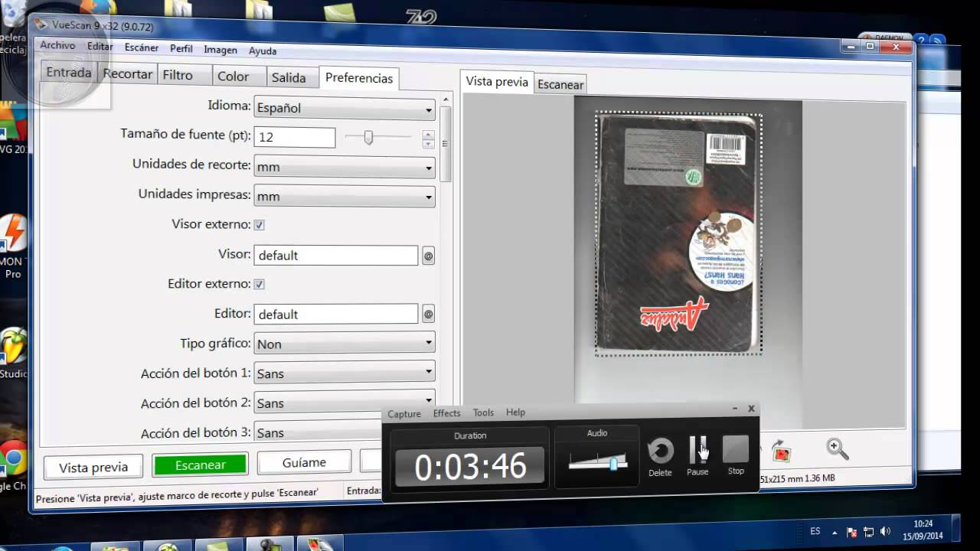
Task: Adjust the font size slider
Action: coord(368,138)
